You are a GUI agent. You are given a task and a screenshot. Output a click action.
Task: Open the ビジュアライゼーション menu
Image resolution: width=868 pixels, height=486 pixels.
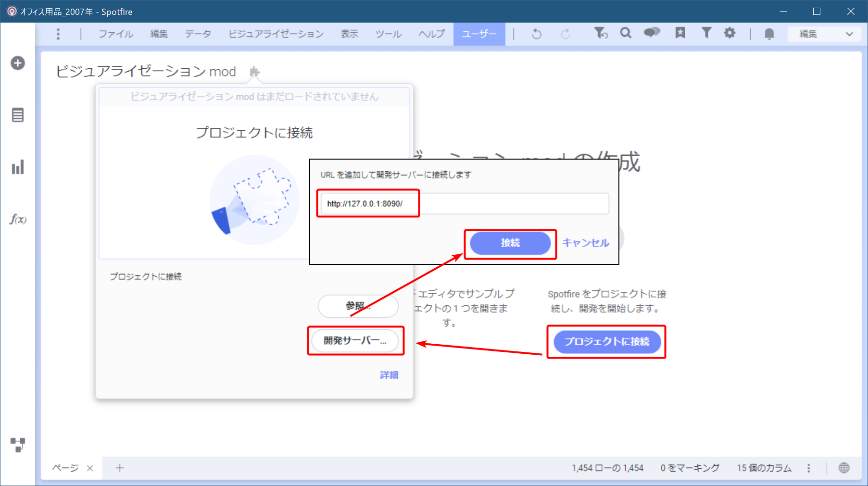[x=276, y=34]
